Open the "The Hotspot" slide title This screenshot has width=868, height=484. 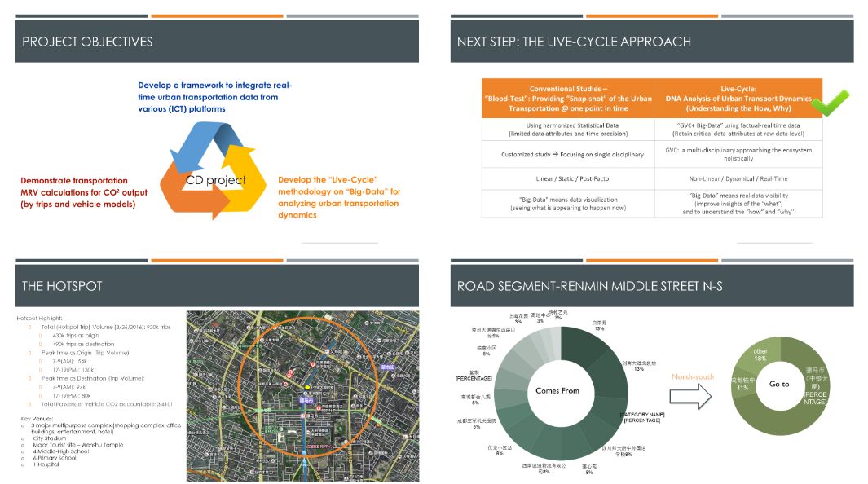pyautogui.click(x=62, y=286)
